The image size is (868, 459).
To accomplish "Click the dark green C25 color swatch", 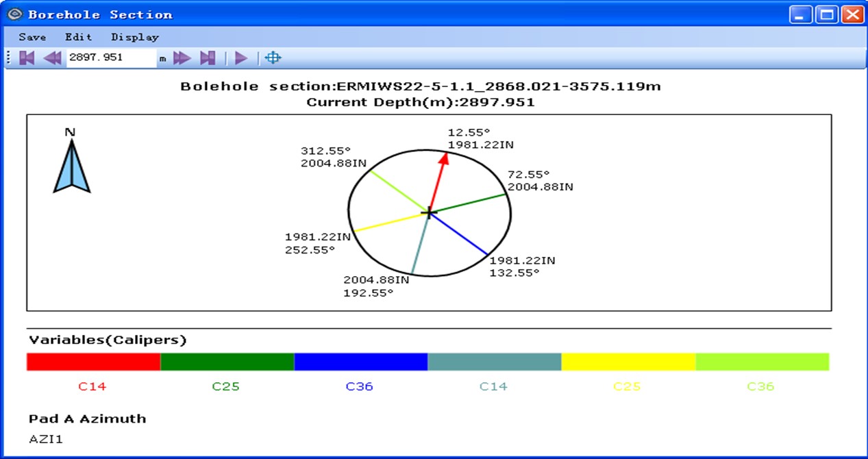I will point(227,362).
